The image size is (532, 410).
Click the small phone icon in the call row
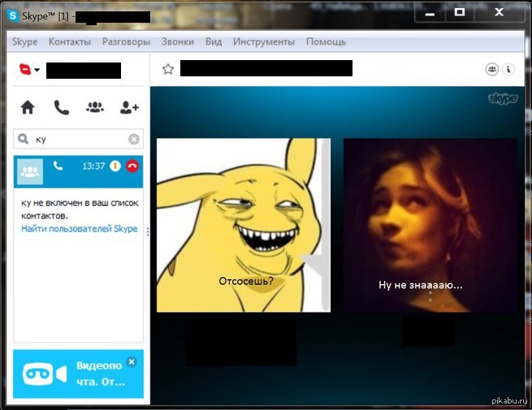tap(58, 166)
